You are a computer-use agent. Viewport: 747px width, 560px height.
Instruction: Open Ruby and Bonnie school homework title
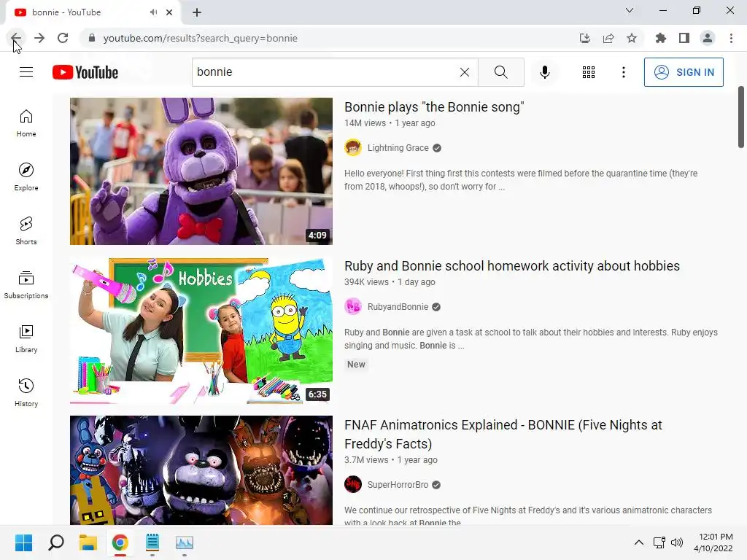tap(512, 265)
